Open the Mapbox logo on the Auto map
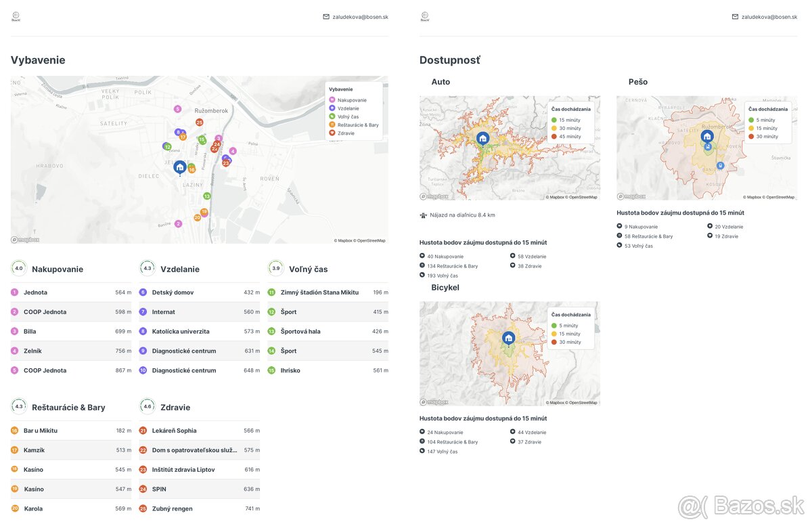The width and height of the screenshot is (812, 526). click(x=434, y=197)
